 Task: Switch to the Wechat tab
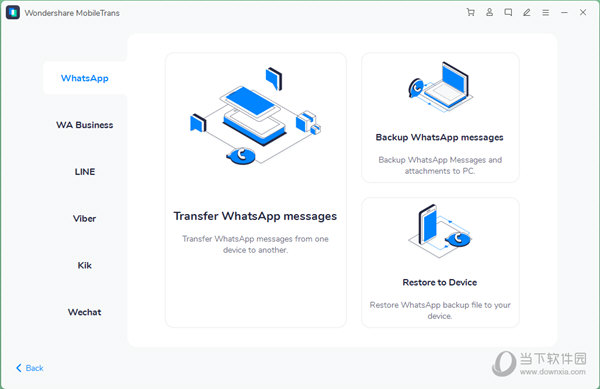click(x=85, y=312)
